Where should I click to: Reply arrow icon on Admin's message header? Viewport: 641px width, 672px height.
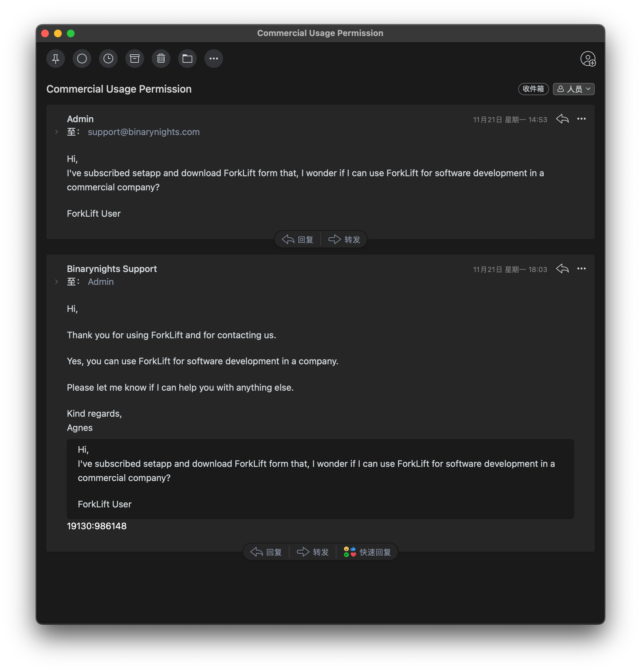click(562, 119)
